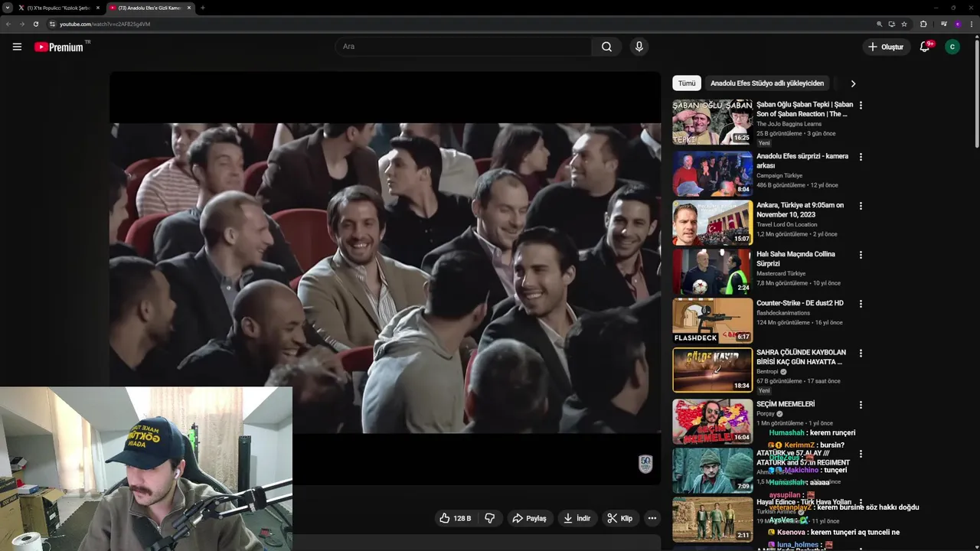The width and height of the screenshot is (980, 551).
Task: Open the YouTube notifications bell
Action: (925, 47)
